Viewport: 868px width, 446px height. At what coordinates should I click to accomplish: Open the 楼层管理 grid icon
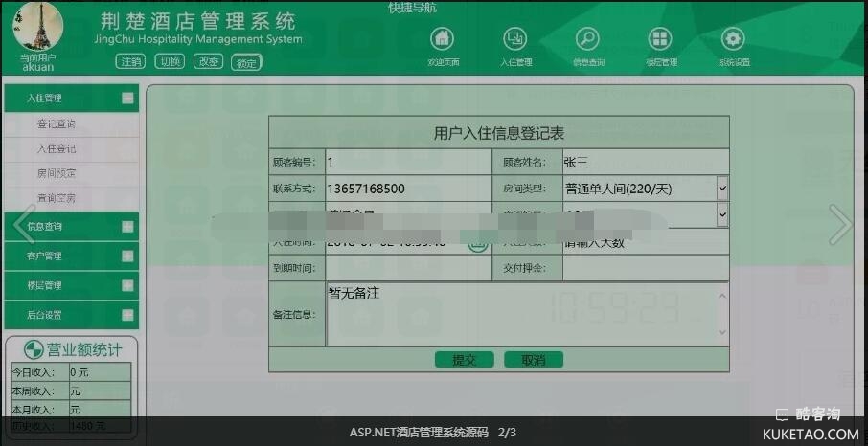pyautogui.click(x=660, y=39)
